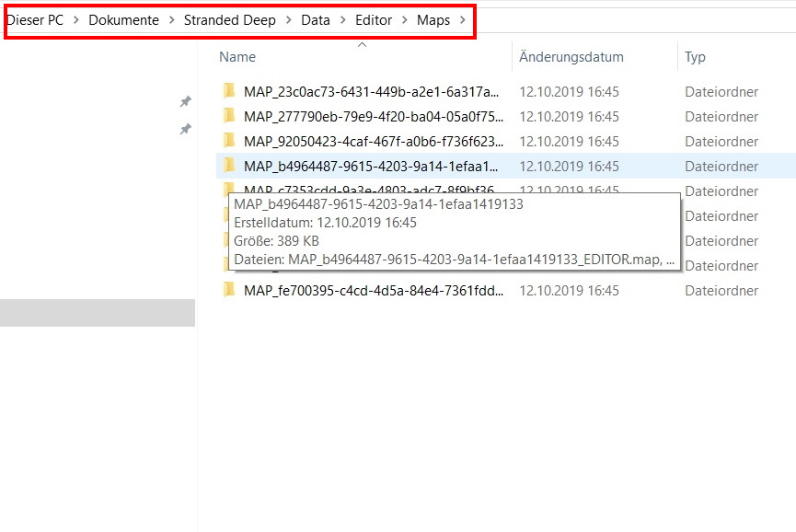Go to Editor in the address path

(374, 20)
